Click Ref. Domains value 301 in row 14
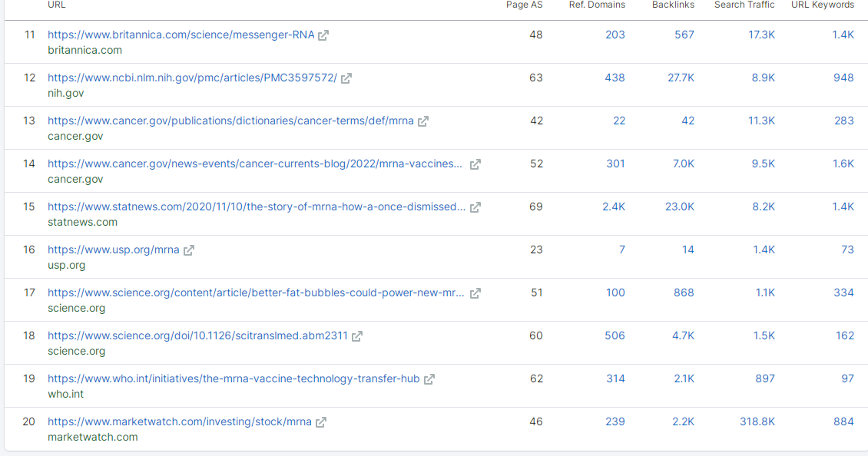This screenshot has width=868, height=456. (x=615, y=164)
